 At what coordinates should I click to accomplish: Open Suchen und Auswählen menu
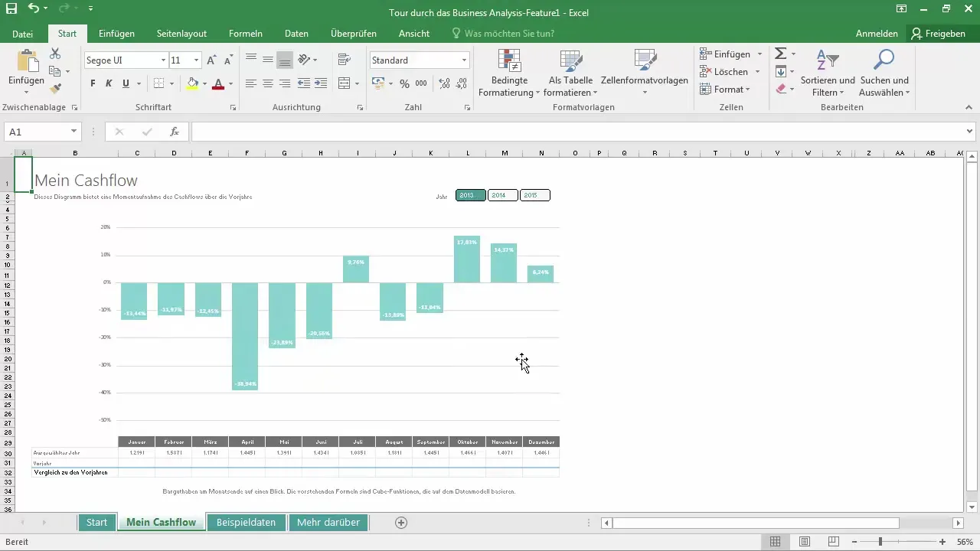pos(884,73)
